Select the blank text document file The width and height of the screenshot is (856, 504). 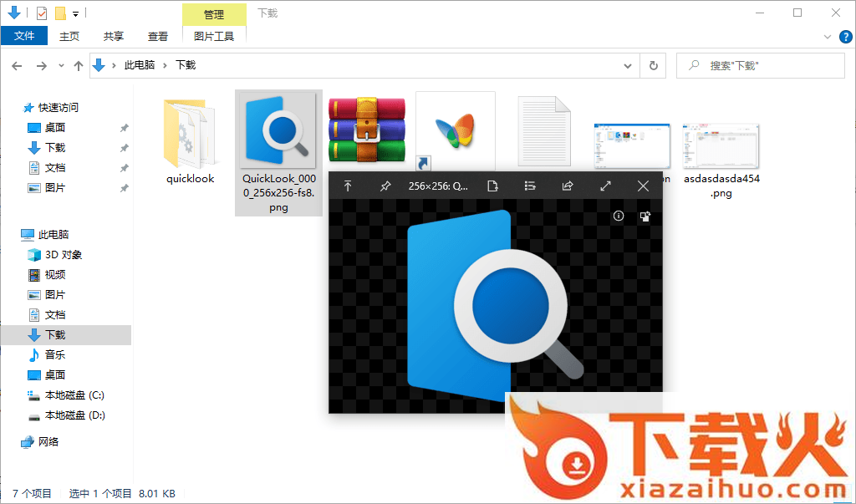pyautogui.click(x=543, y=131)
